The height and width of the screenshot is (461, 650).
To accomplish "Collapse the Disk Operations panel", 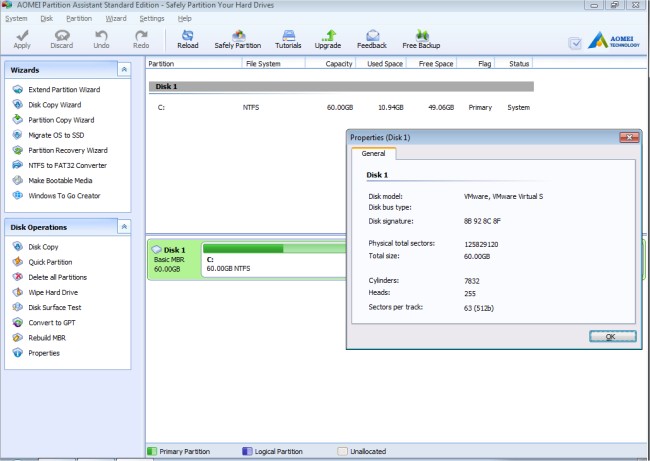I will [124, 227].
